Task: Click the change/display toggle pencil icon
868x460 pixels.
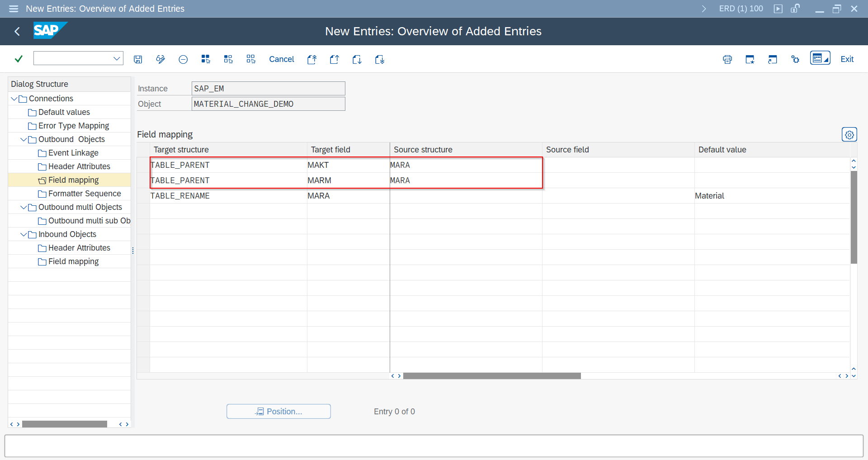Action: (x=160, y=59)
